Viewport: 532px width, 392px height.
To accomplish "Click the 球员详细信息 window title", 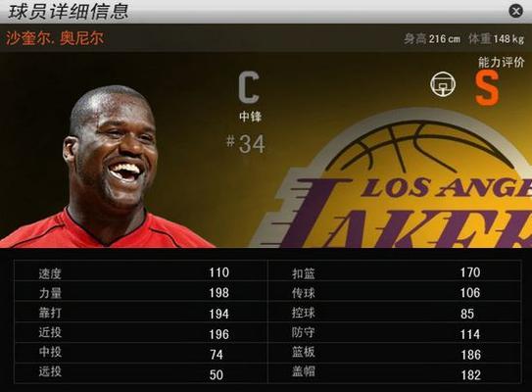I will pyautogui.click(x=69, y=12).
